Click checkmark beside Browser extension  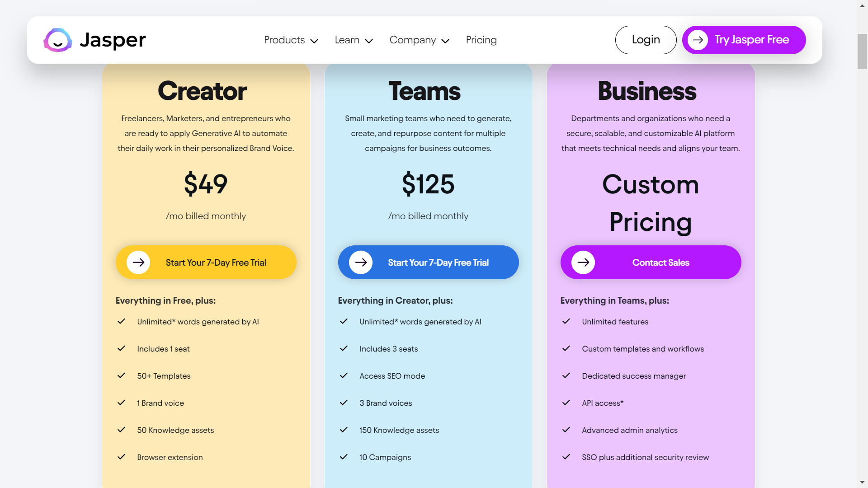[121, 457]
